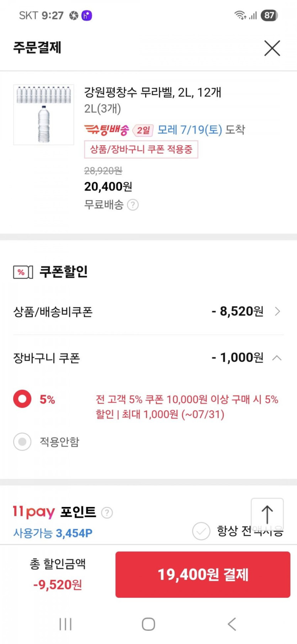
Task: Toggle 항상 전액사용 points checkbox
Action: click(x=201, y=532)
